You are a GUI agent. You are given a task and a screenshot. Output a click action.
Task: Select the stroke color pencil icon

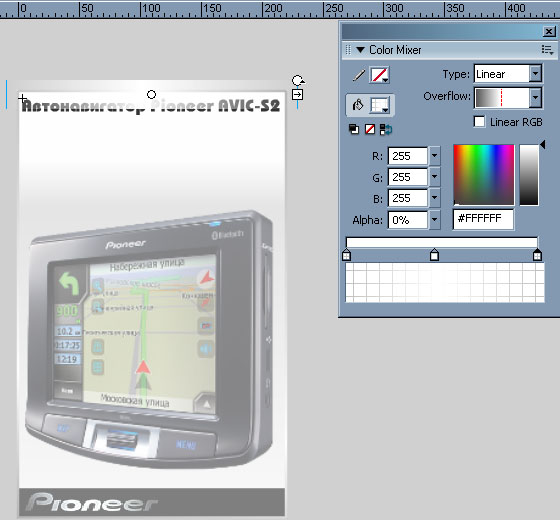[359, 75]
